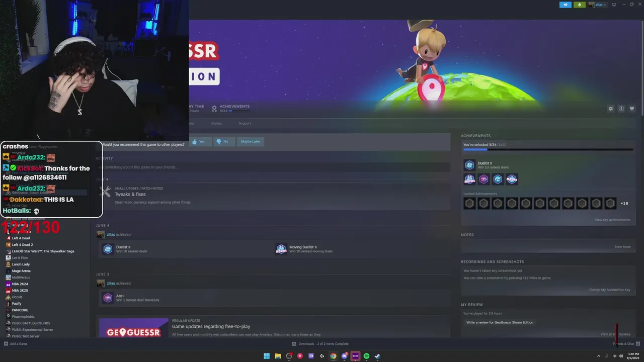This screenshot has width=644, height=362.
Task: Expand the zilas account dropdown
Action: click(597, 5)
